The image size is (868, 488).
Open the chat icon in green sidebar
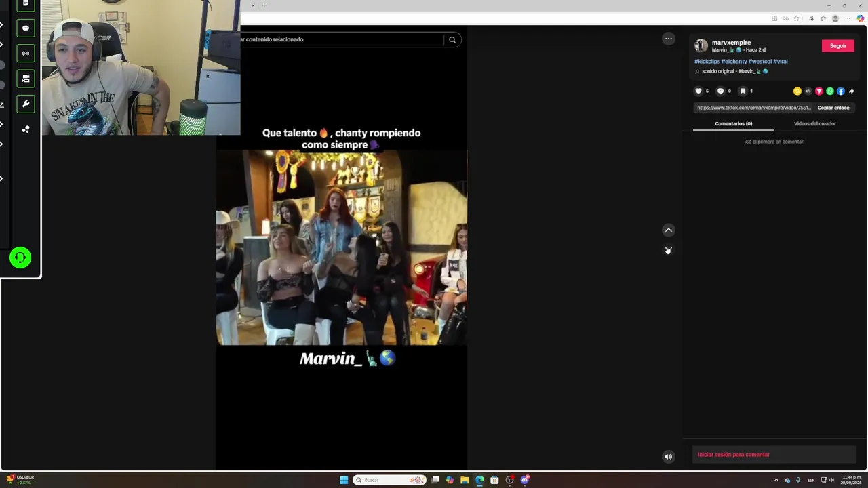click(x=26, y=28)
